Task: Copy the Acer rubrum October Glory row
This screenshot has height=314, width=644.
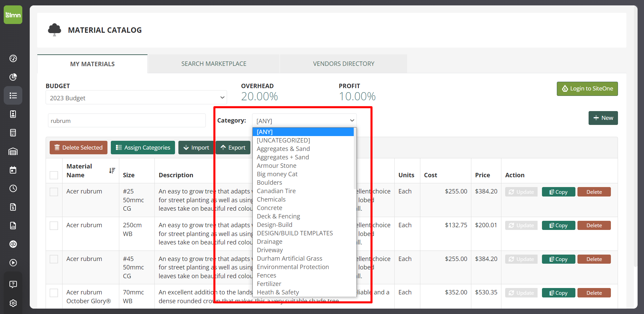Action: coord(559,293)
